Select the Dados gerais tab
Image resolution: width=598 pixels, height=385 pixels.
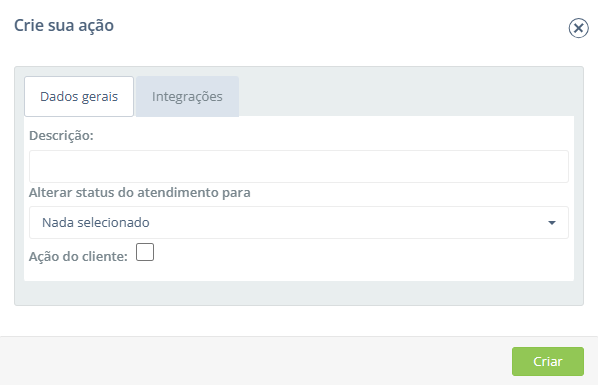[x=79, y=97]
